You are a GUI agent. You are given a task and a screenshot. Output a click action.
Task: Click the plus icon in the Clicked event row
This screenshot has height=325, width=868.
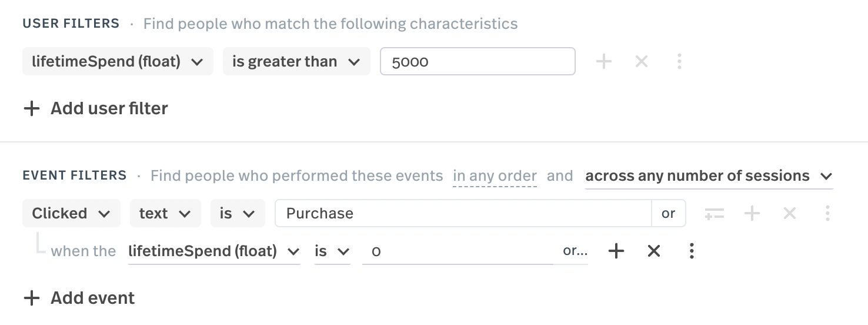[x=752, y=213]
